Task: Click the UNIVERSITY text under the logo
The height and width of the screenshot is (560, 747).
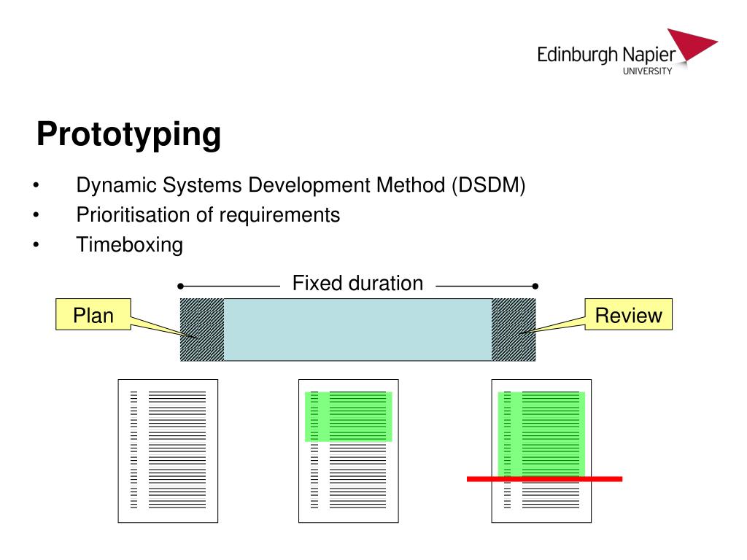Action: 648,71
